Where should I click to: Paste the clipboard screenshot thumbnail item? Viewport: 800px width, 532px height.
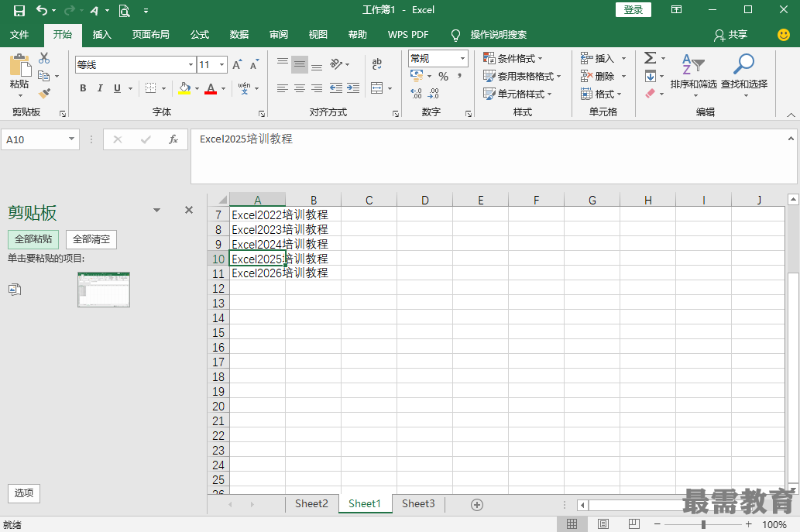pyautogui.click(x=104, y=290)
